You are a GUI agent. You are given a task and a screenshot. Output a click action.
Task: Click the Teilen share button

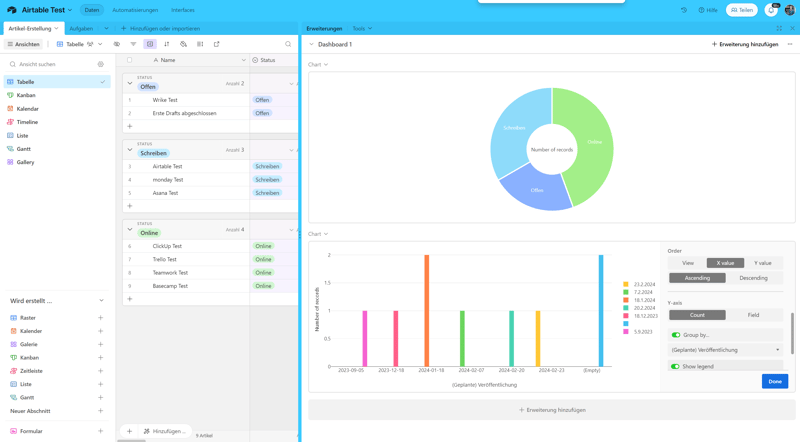click(x=742, y=10)
